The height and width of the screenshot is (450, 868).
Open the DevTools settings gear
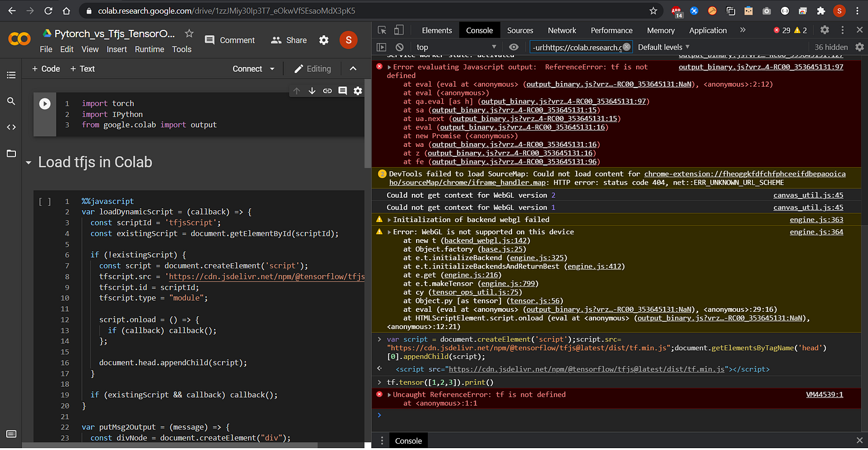tap(824, 30)
